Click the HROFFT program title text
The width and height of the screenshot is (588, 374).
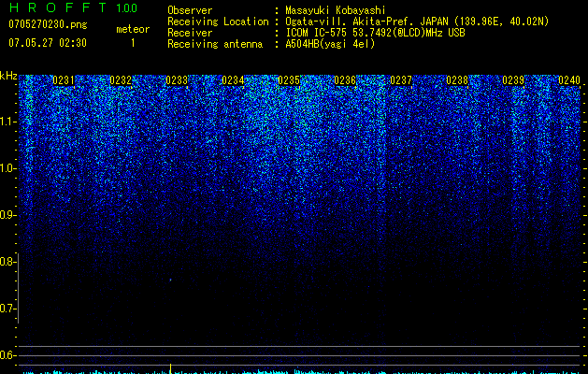coord(58,7)
